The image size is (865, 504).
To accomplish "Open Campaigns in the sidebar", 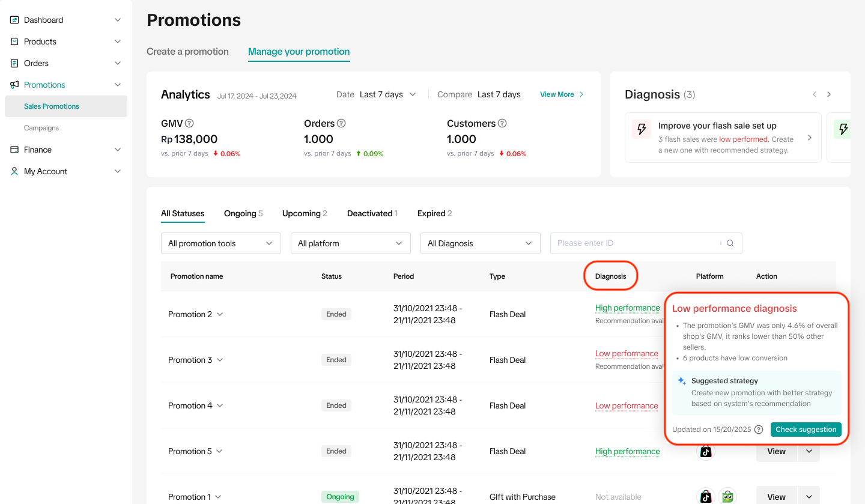I will [41, 128].
